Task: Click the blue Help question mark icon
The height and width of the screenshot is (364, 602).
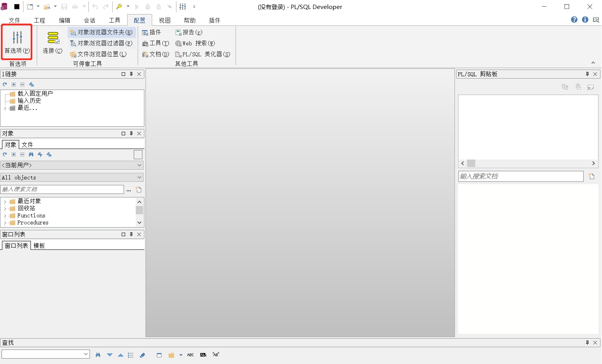Action: [x=574, y=20]
